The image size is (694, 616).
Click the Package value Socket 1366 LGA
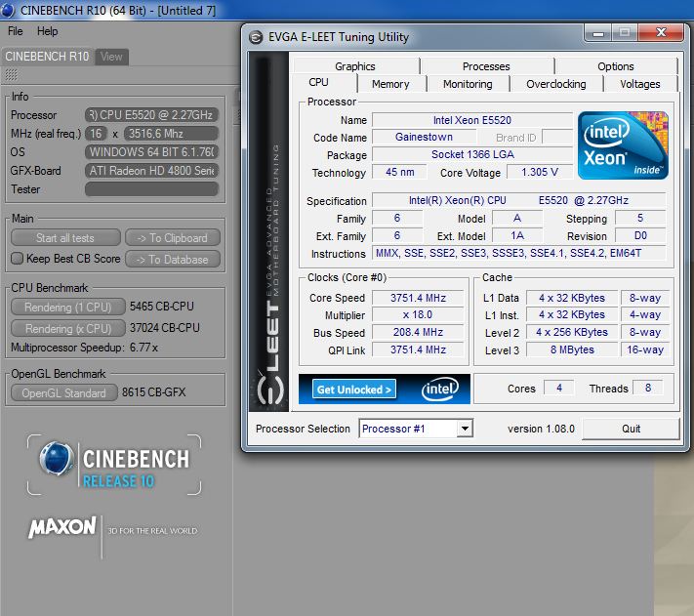472,154
